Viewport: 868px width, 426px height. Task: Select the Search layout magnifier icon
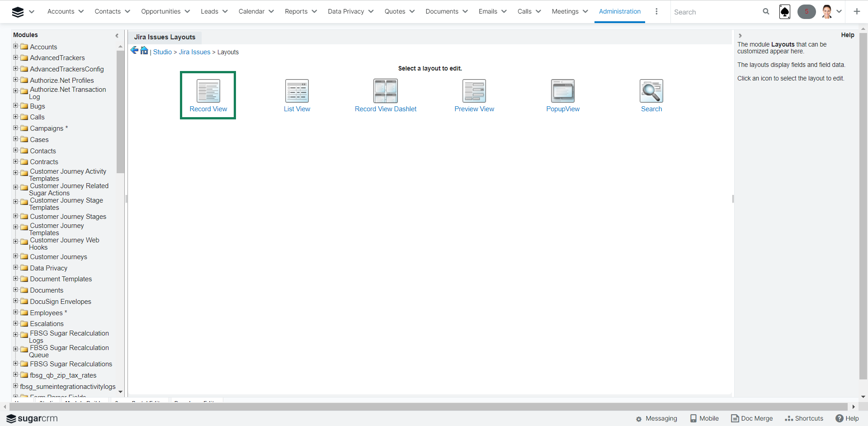pyautogui.click(x=651, y=91)
